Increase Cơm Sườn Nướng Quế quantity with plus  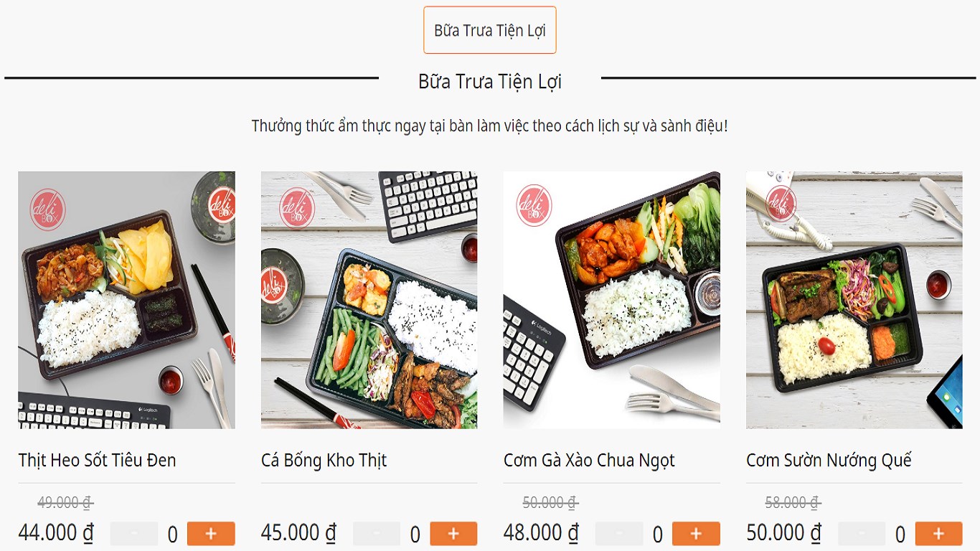(938, 534)
